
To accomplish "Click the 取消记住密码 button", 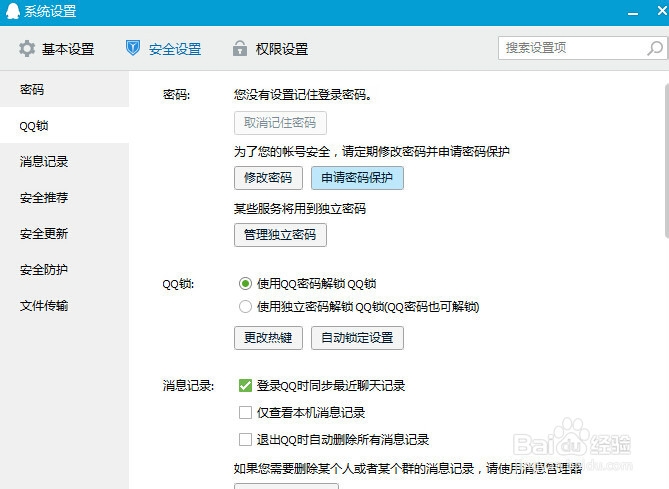I will point(280,123).
